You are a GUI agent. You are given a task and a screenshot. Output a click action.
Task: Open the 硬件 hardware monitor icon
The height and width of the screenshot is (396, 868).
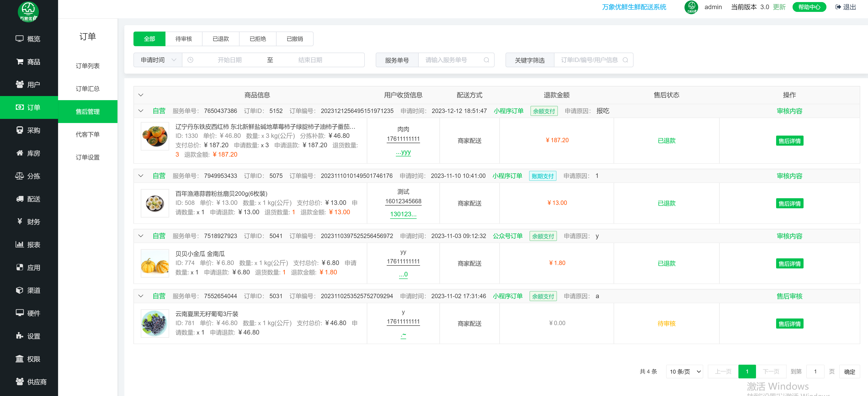click(x=20, y=313)
